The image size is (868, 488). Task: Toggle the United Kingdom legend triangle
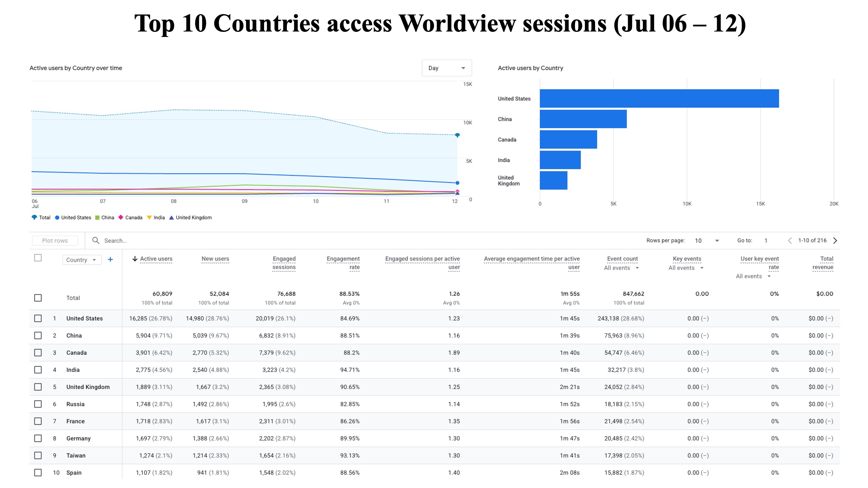[x=172, y=218]
